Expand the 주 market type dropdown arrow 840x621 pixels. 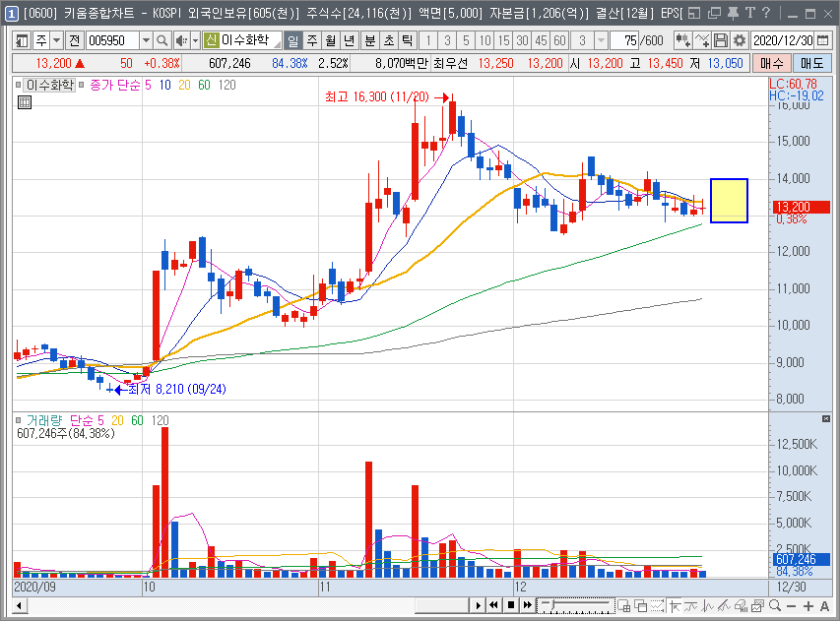click(x=56, y=40)
